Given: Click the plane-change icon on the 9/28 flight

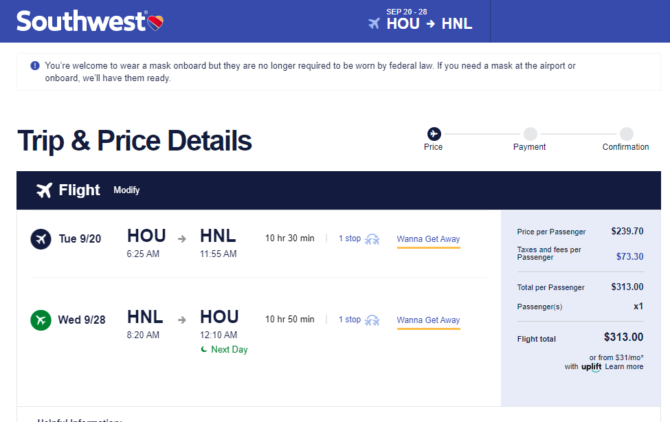Looking at the screenshot, I should 372,320.
